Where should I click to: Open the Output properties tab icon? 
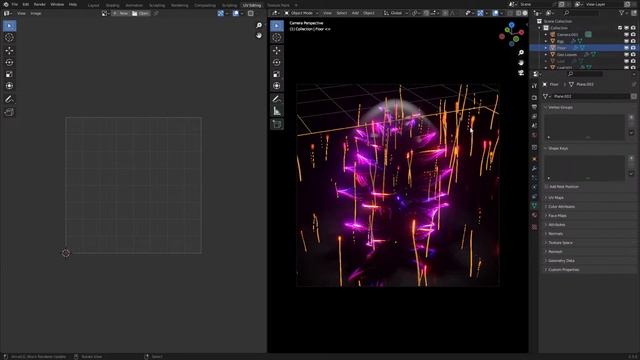click(534, 107)
